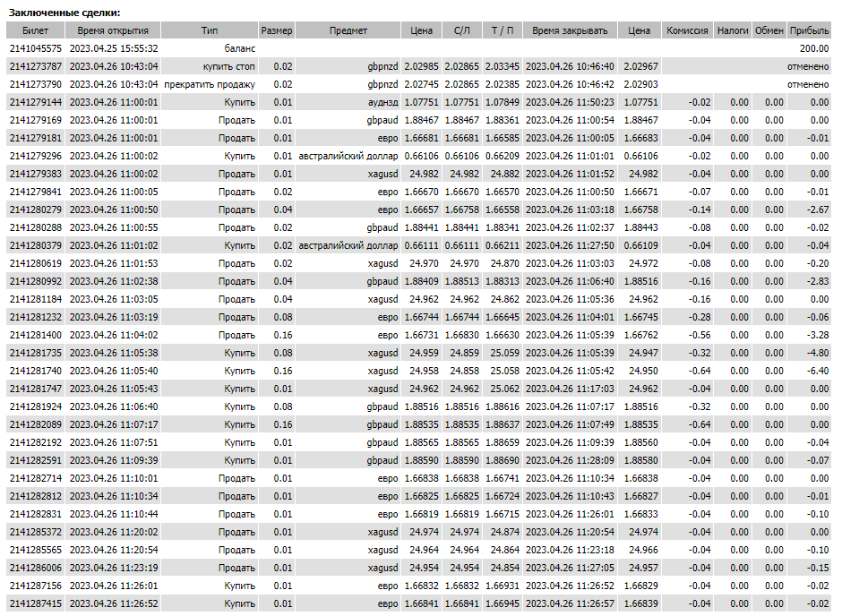Select the Заключенные сделки heading
859x616 pixels.
coord(64,13)
